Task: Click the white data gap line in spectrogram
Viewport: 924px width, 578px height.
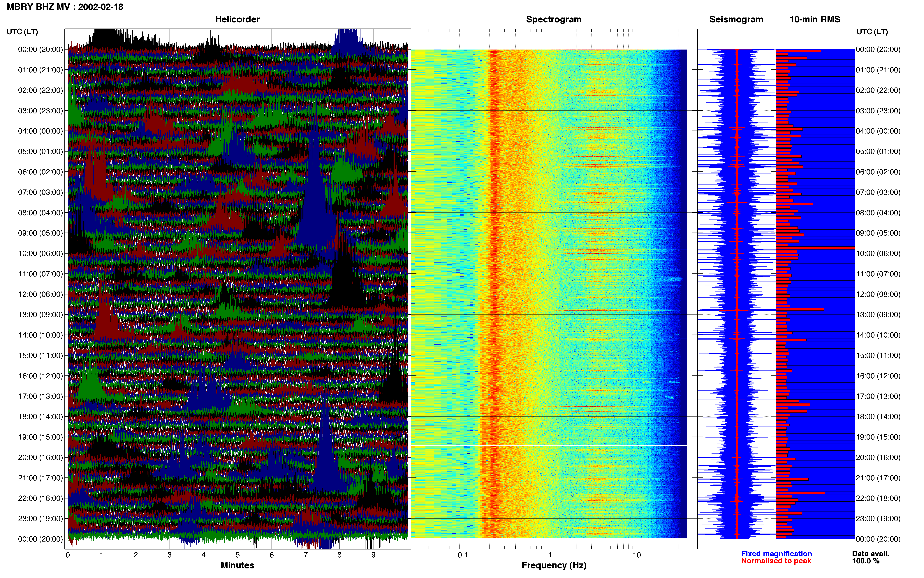Action: pyautogui.click(x=549, y=445)
